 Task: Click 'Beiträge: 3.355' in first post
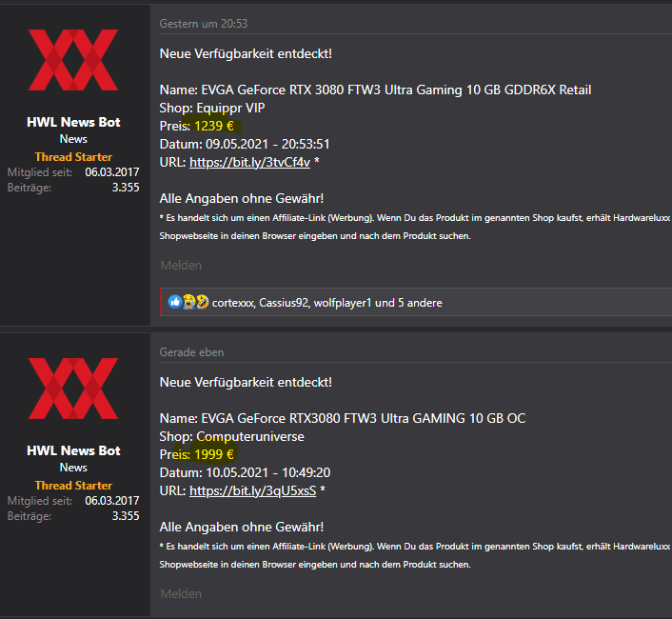coord(73,188)
